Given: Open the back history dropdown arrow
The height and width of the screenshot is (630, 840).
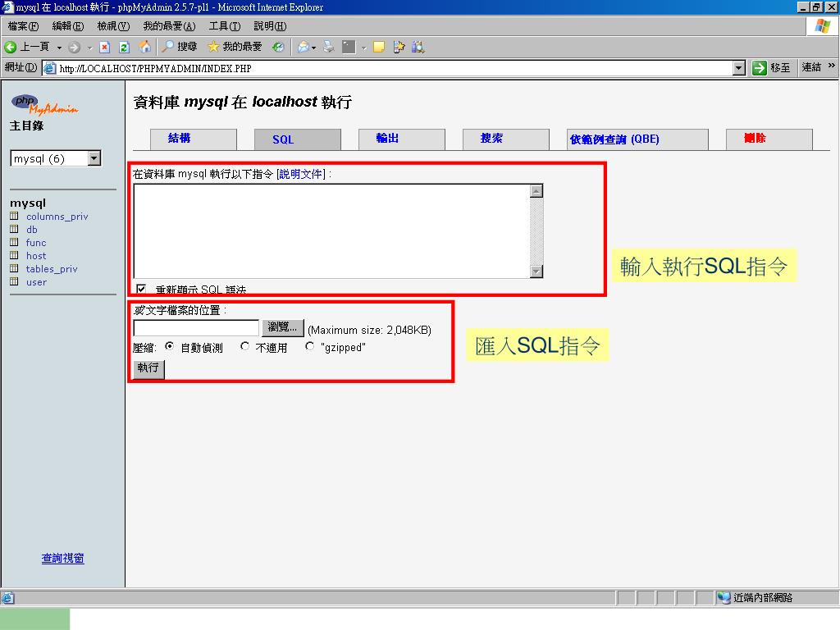Looking at the screenshot, I should click(59, 48).
